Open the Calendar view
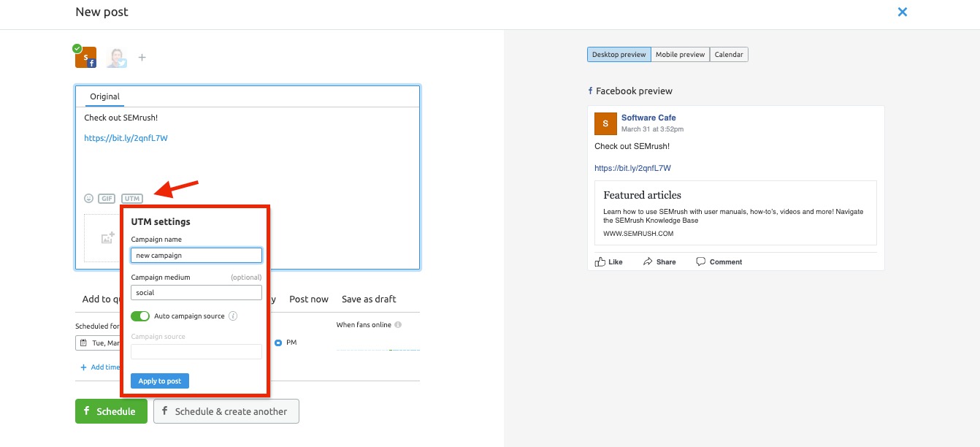The height and width of the screenshot is (447, 980). (x=729, y=54)
